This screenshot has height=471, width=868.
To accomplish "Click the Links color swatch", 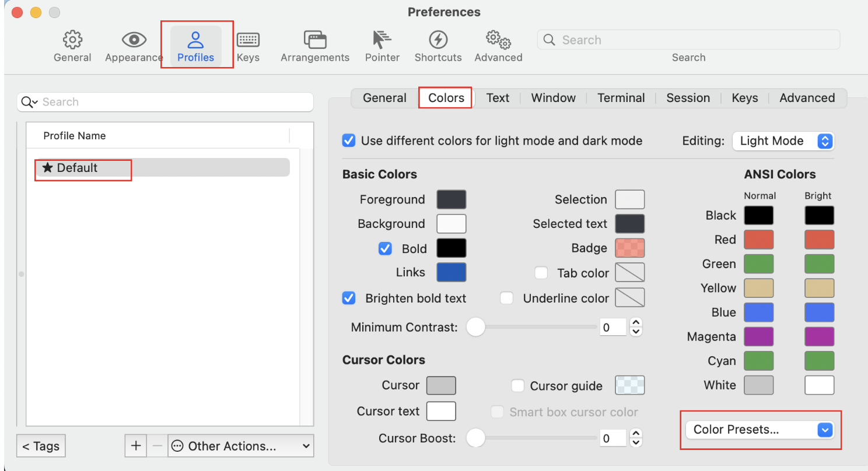I will [x=452, y=272].
